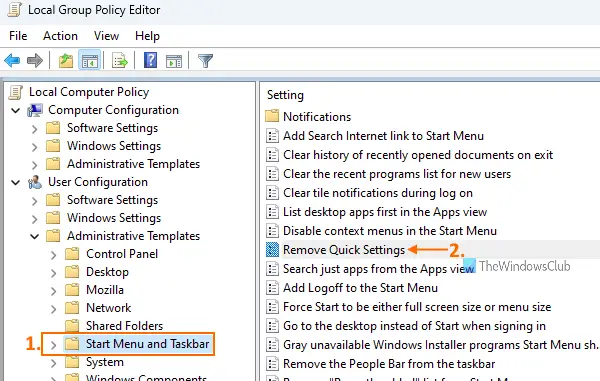Expand the Control Panel folder arrow
Image resolution: width=600 pixels, height=381 pixels.
pyautogui.click(x=54, y=255)
